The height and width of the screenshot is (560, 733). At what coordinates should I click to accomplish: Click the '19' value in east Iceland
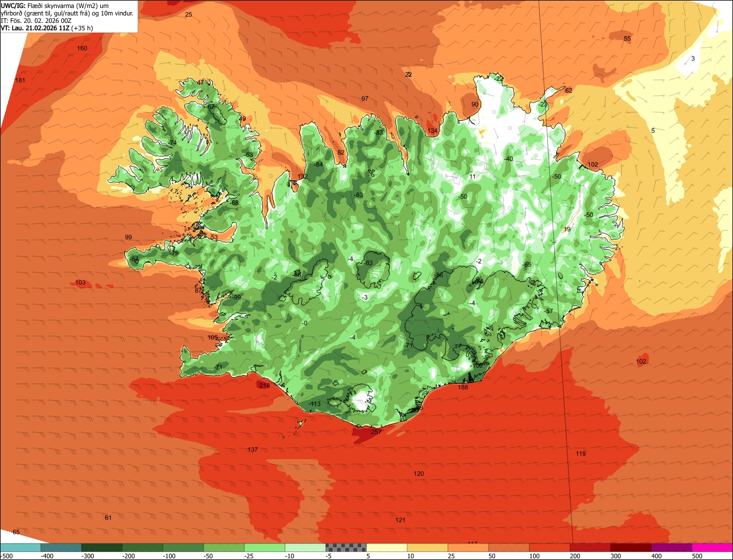(x=568, y=229)
